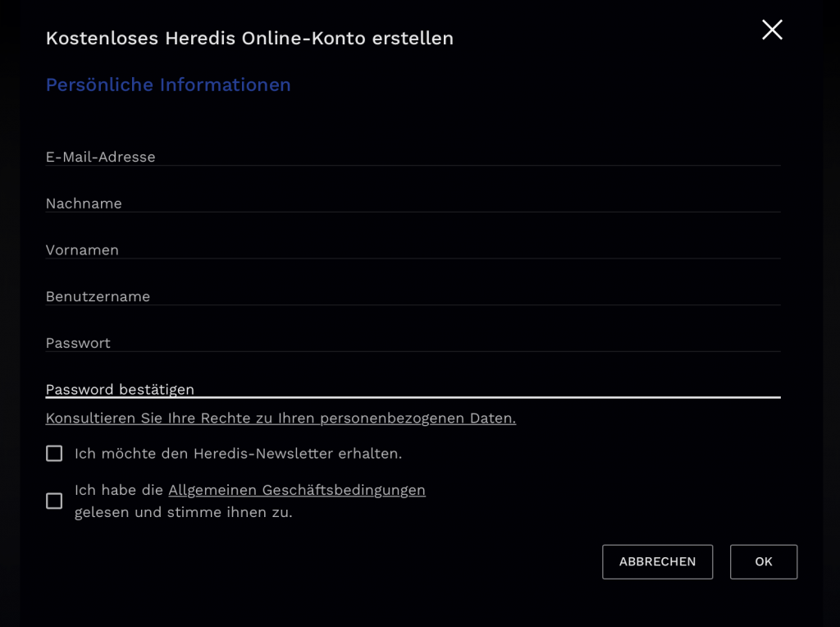
Task: Check the Geschäftsbedingungen agreement box
Action: click(54, 501)
